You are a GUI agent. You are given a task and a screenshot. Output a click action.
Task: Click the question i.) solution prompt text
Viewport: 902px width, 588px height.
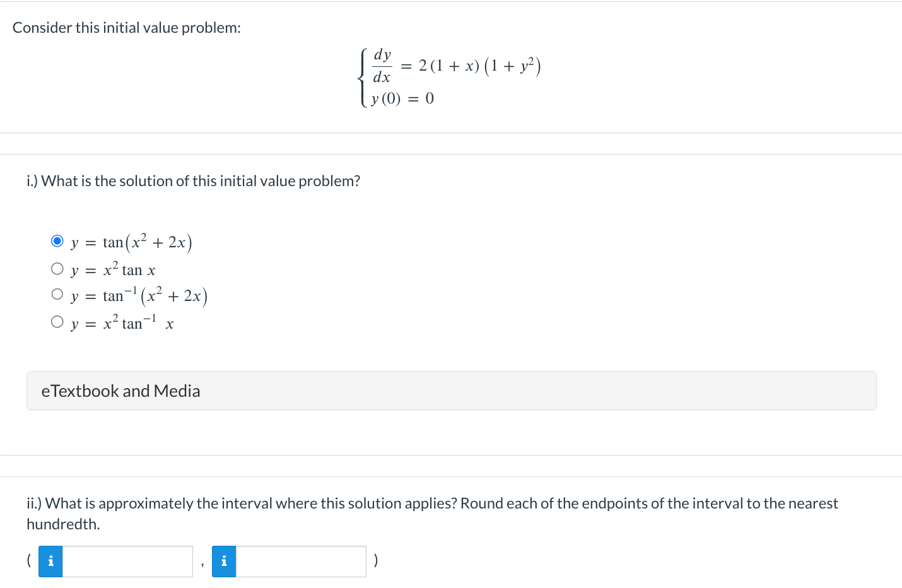[x=193, y=180]
